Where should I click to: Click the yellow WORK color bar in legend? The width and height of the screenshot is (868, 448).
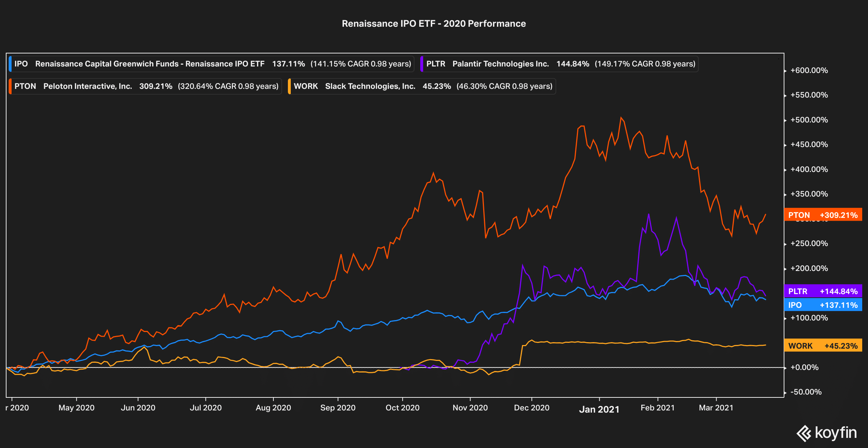289,86
